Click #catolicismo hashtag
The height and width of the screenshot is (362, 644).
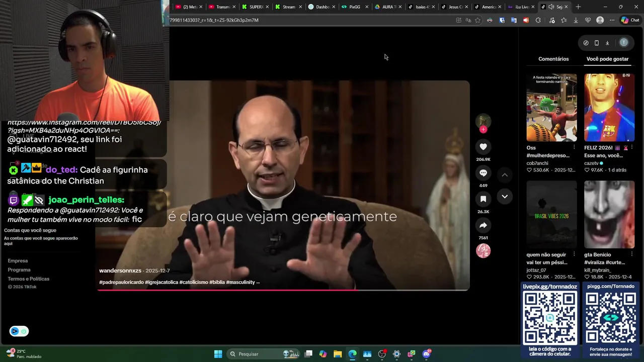tap(194, 282)
